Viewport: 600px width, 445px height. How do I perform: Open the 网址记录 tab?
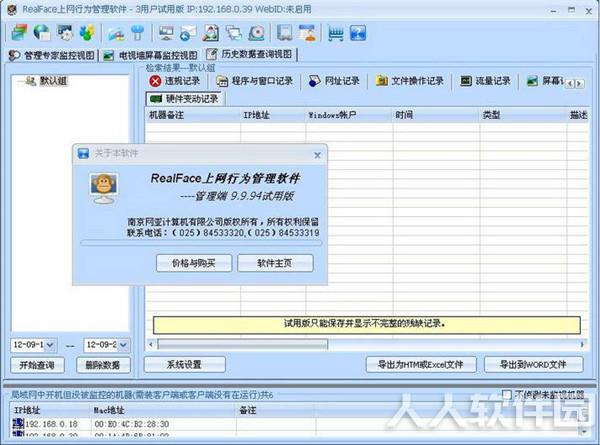pyautogui.click(x=334, y=81)
